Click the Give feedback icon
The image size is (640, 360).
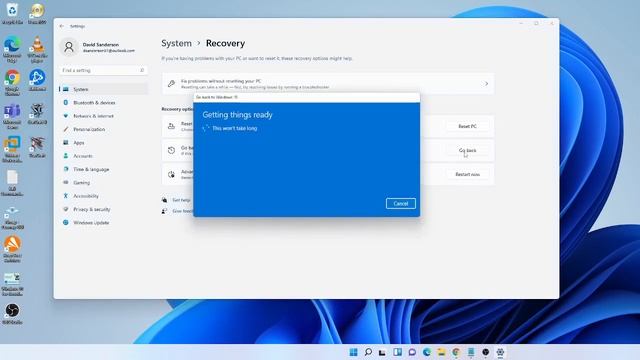click(x=164, y=211)
